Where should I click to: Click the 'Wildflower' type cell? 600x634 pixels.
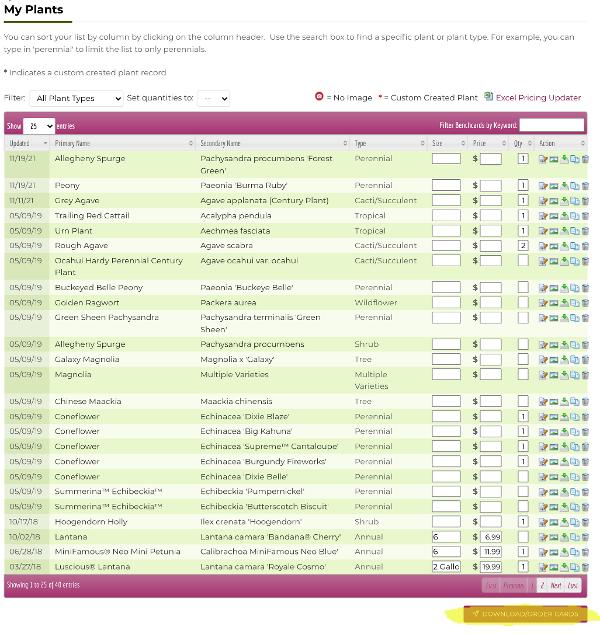tap(376, 302)
